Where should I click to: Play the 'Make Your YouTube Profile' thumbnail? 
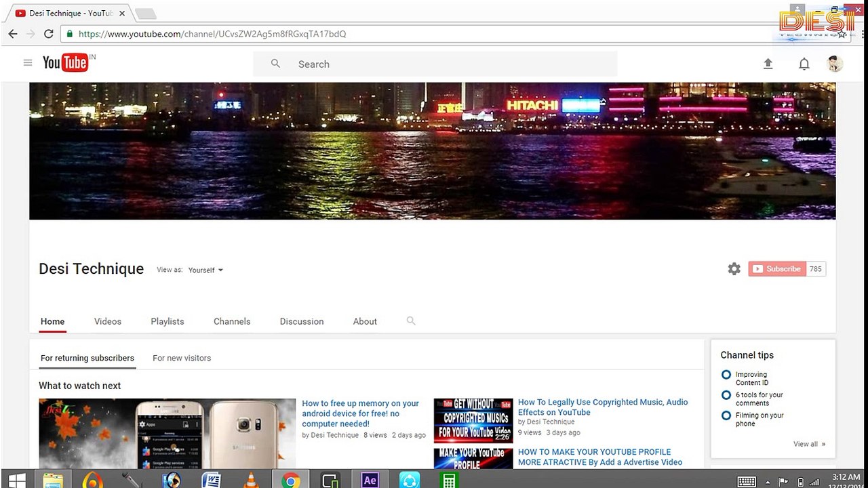473,457
